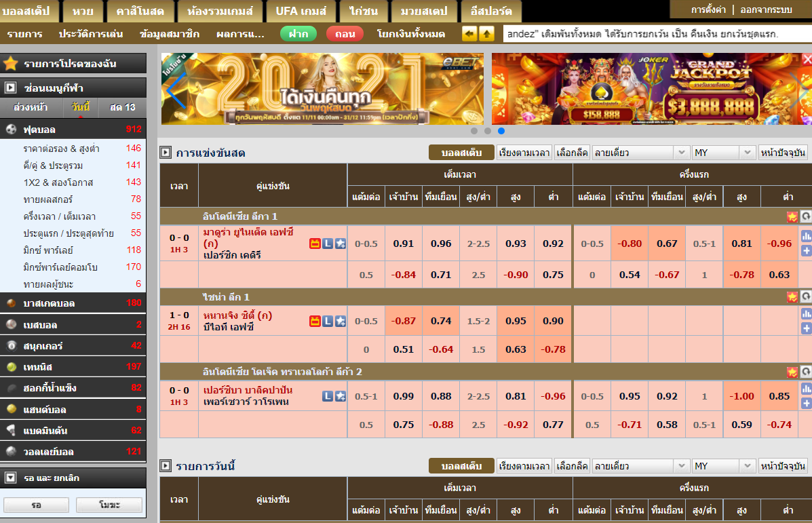This screenshot has height=523, width=812.
Task: Open statistics chart icon for เปอร์ซิบา match
Action: [807, 389]
